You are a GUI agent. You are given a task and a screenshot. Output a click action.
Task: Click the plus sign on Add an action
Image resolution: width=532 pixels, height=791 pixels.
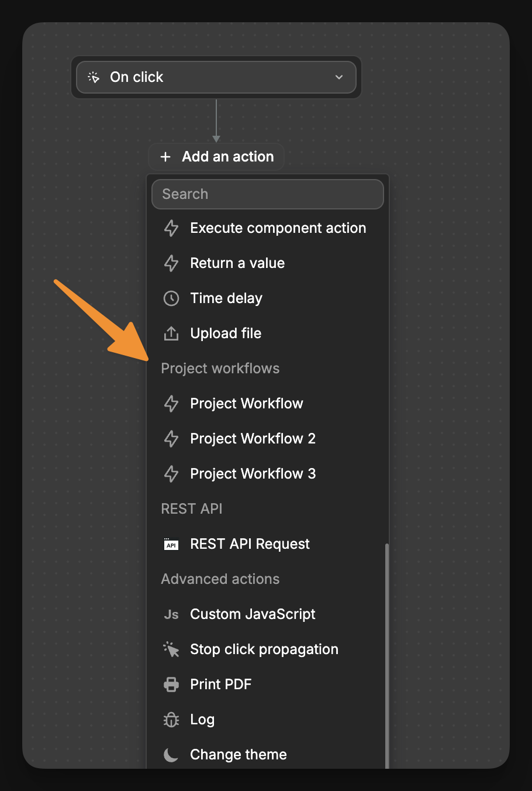[x=165, y=157]
